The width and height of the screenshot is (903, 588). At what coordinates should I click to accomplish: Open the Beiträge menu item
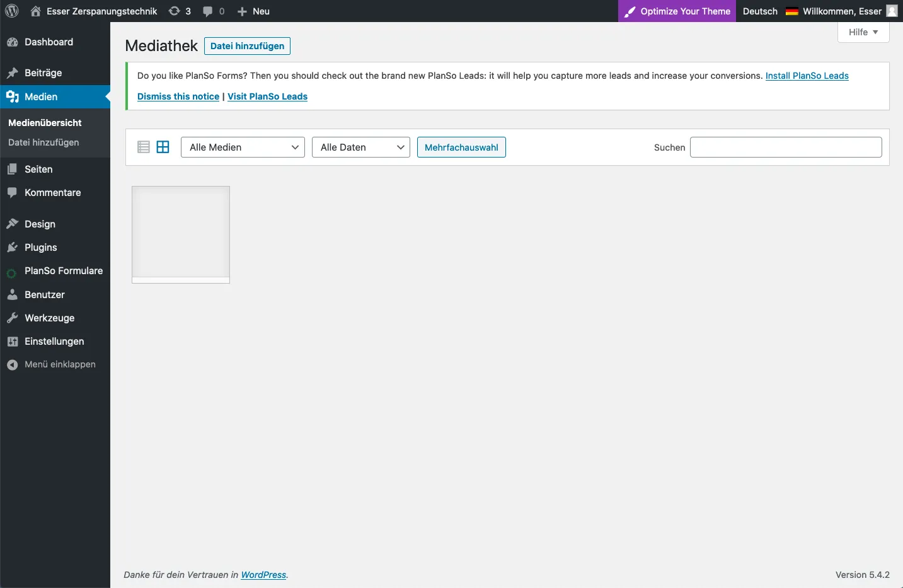[x=55, y=73]
